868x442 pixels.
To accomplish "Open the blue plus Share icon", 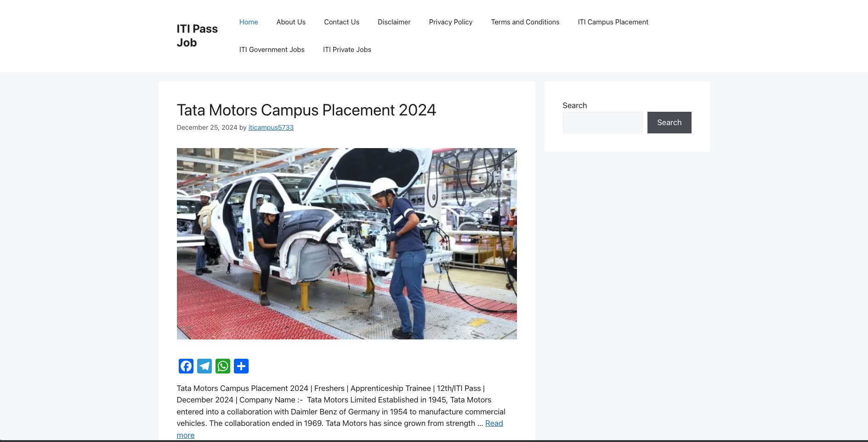I will click(x=241, y=366).
